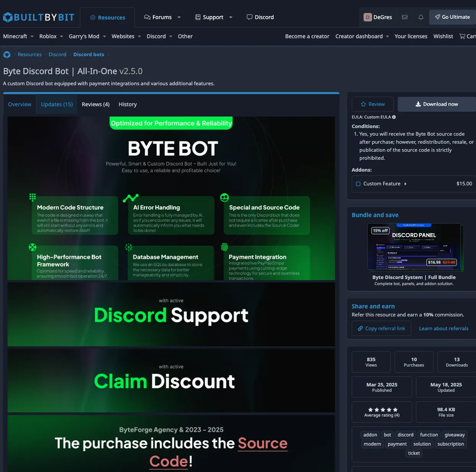This screenshot has width=476, height=472.
Task: Expand the Creator dashboard dropdown
Action: (387, 37)
